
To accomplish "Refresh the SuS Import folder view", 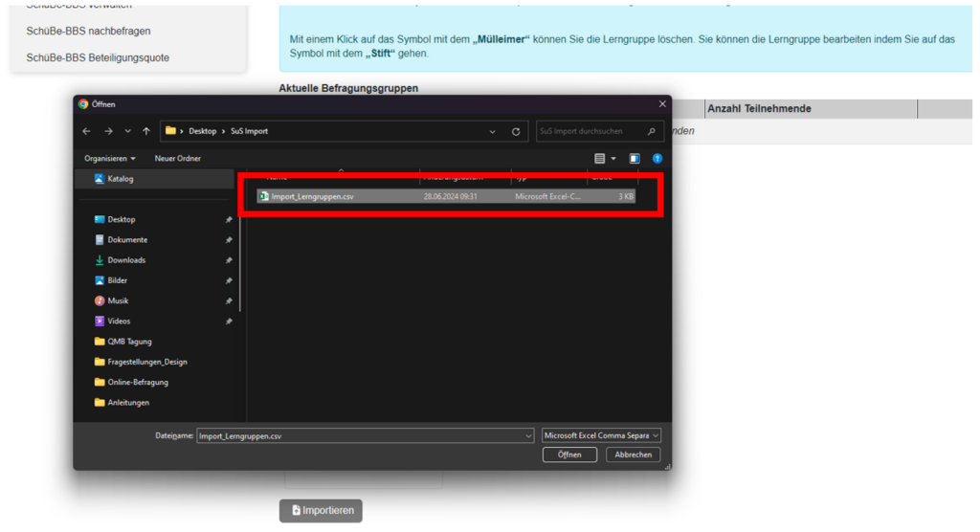I will tap(516, 131).
